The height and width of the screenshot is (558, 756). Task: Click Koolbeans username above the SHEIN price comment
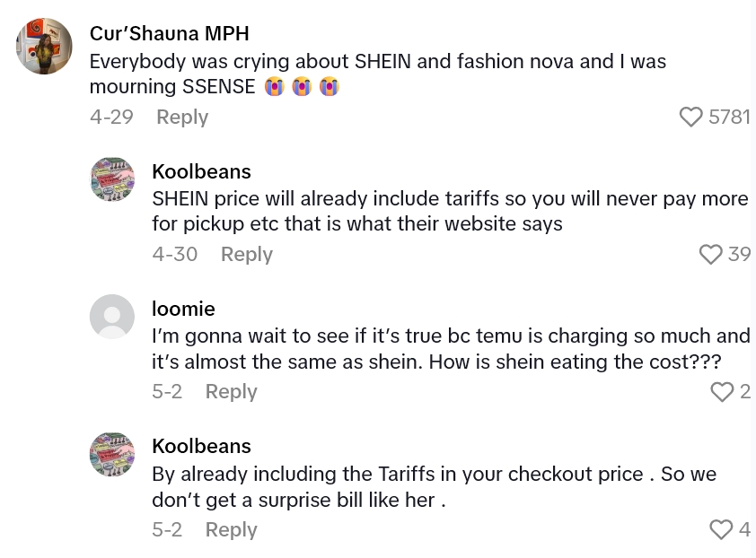[201, 171]
